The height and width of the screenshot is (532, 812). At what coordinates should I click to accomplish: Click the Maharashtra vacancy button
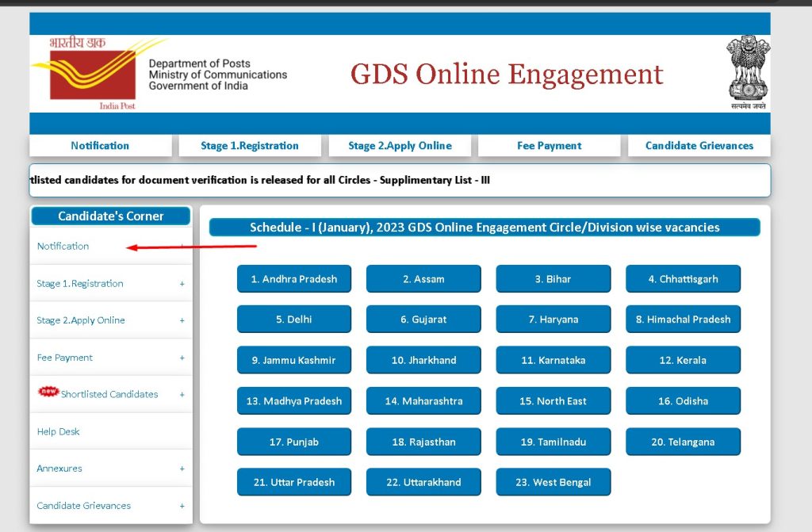point(423,400)
